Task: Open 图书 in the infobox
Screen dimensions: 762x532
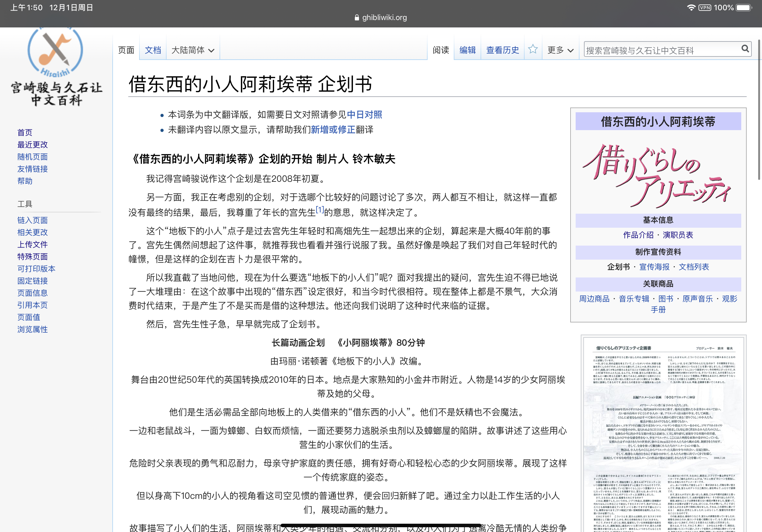Action: [x=666, y=299]
